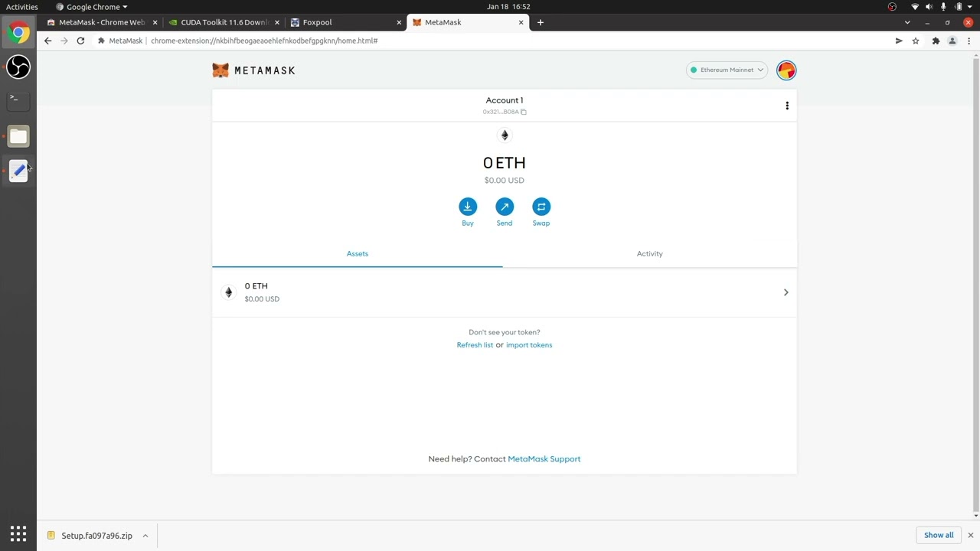Click the Refresh list link
980x551 pixels.
point(475,345)
